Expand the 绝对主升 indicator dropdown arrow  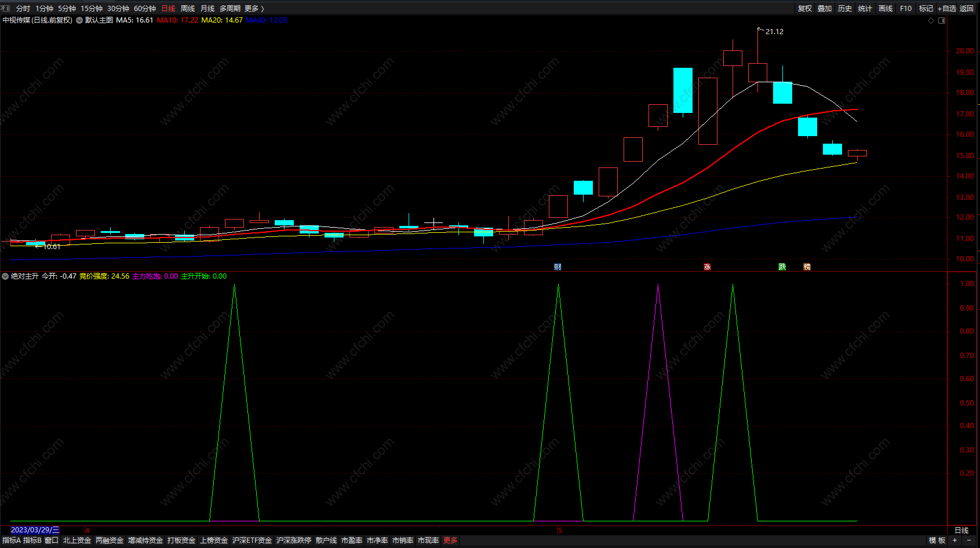click(5, 276)
